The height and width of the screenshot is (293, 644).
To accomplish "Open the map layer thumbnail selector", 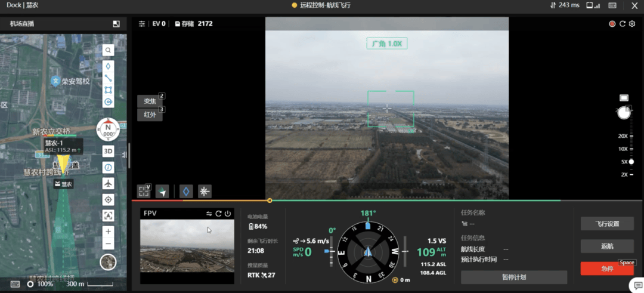I will [x=108, y=261].
